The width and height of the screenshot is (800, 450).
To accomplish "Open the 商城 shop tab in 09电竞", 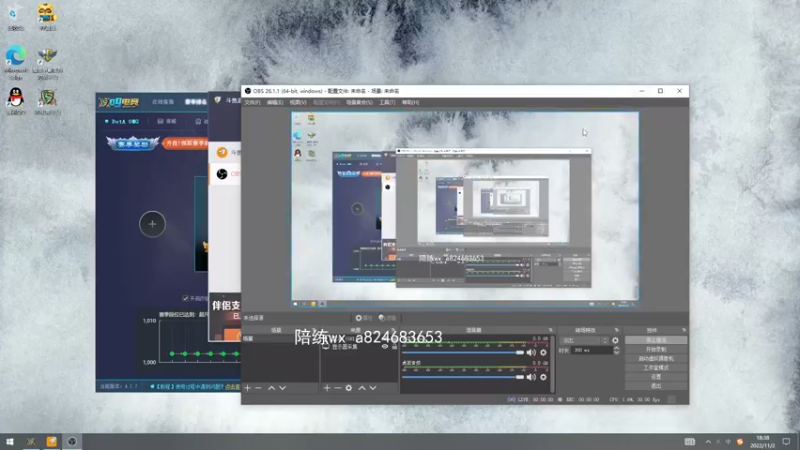I will coord(167,121).
